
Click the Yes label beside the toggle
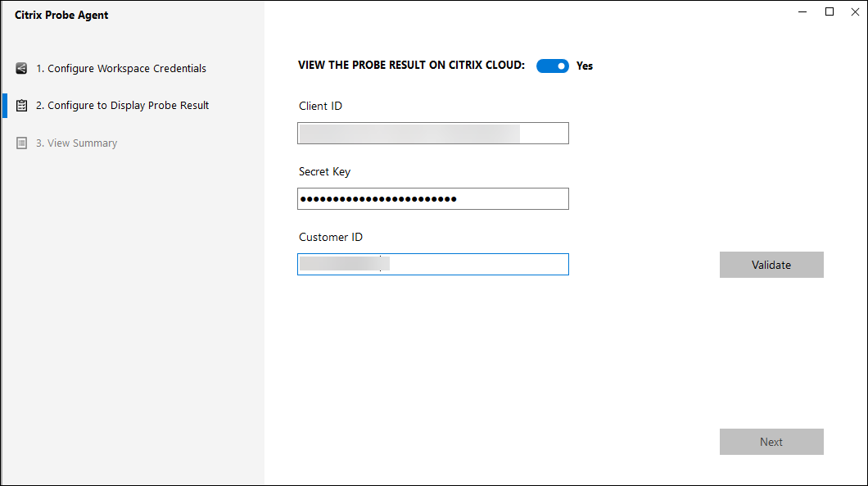click(x=585, y=66)
